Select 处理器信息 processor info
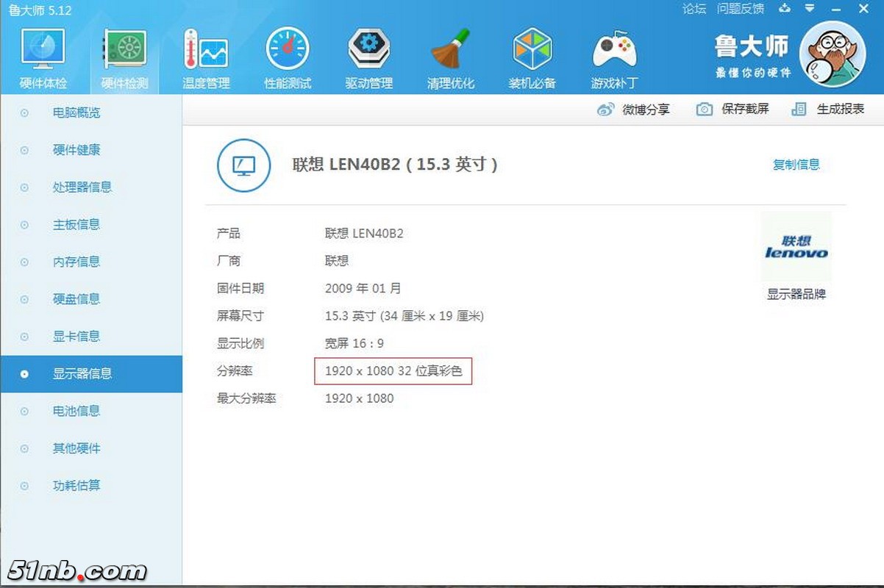 82,187
